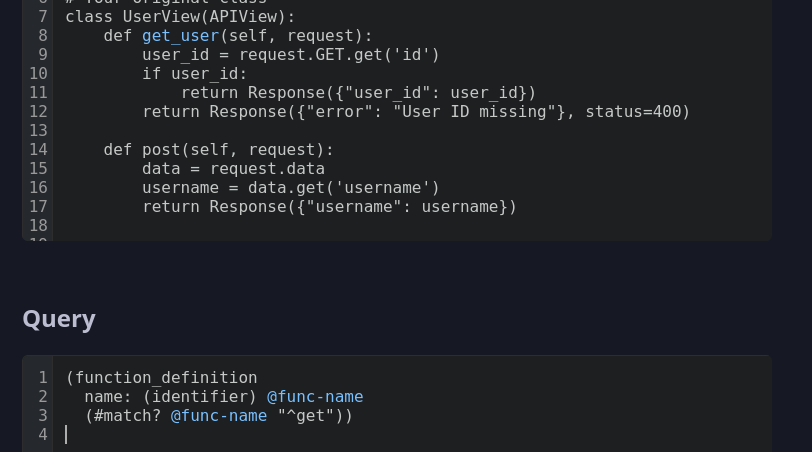
Task: Click the data = request.data line
Action: click(234, 169)
